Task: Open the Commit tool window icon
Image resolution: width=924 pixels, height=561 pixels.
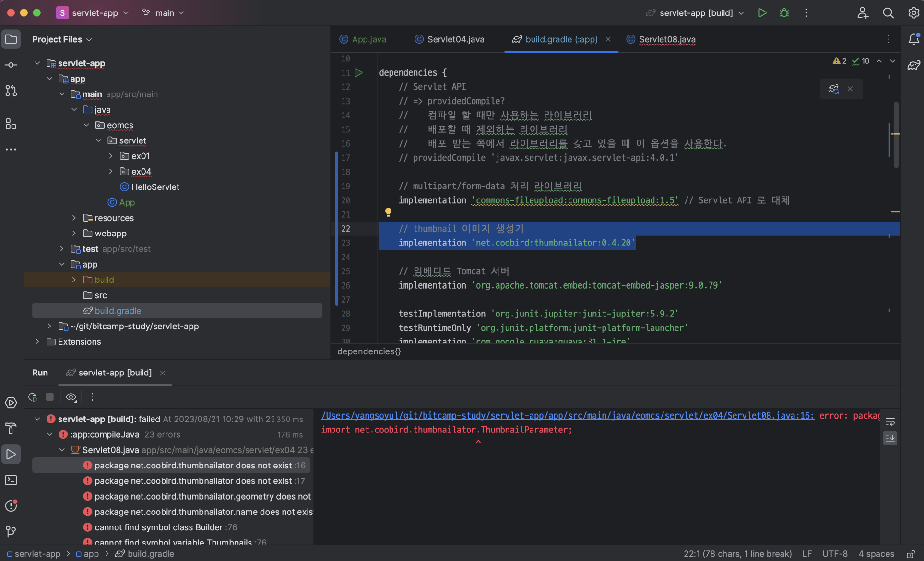Action: pos(11,65)
